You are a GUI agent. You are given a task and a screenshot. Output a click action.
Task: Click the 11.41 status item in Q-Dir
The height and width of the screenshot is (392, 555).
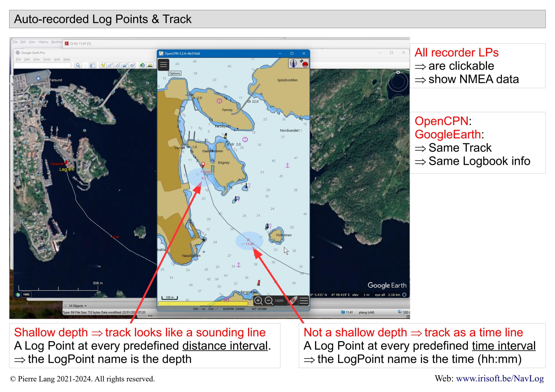tap(347, 312)
